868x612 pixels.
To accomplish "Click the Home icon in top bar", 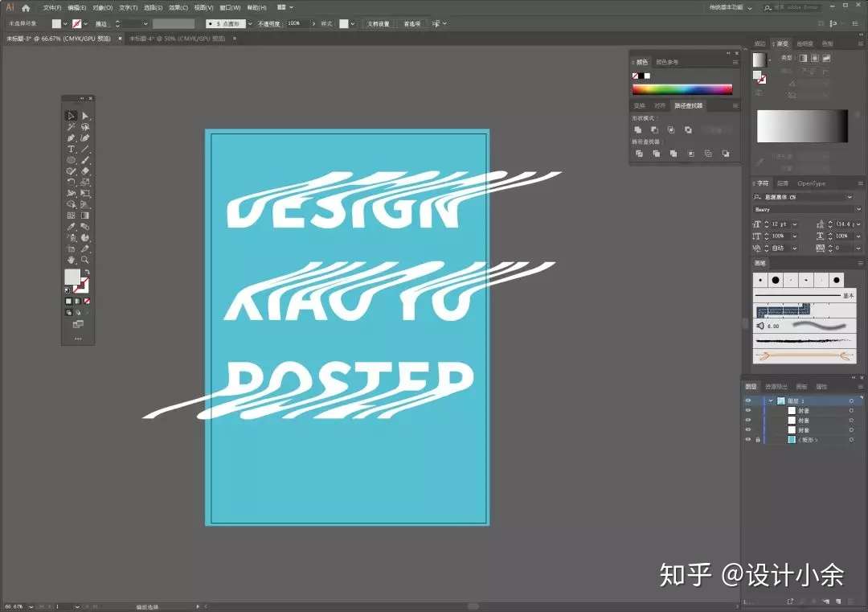I will [x=26, y=7].
